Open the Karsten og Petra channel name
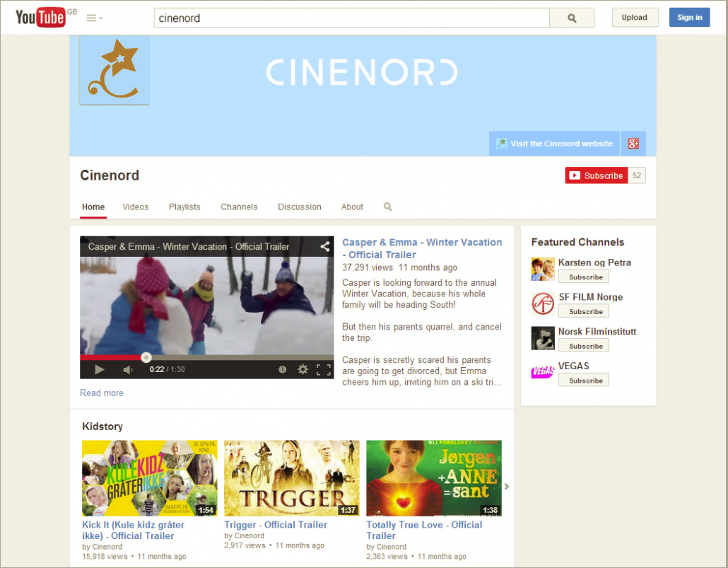 coord(594,262)
